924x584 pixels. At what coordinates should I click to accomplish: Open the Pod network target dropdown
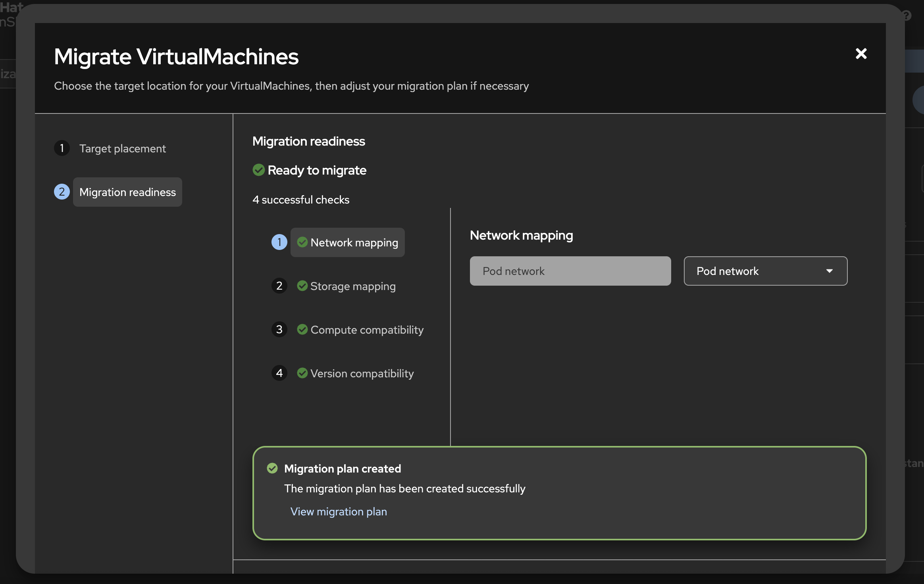pyautogui.click(x=754, y=271)
